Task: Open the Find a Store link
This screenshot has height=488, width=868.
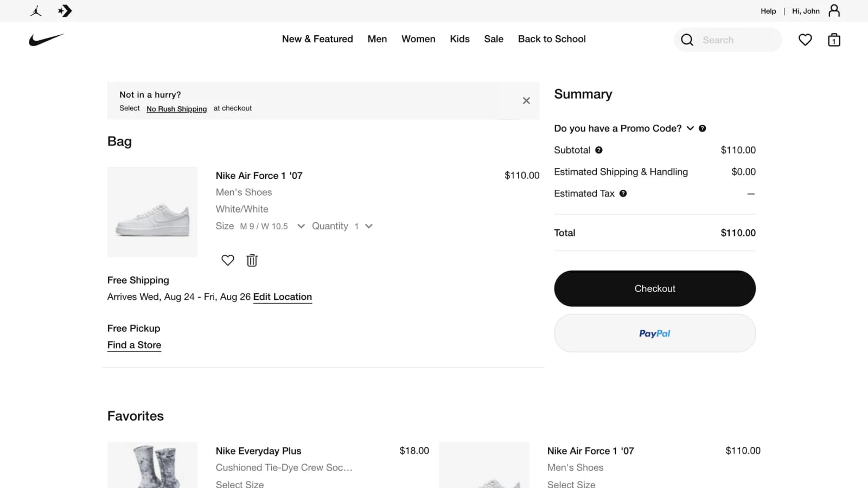Action: coord(134,345)
